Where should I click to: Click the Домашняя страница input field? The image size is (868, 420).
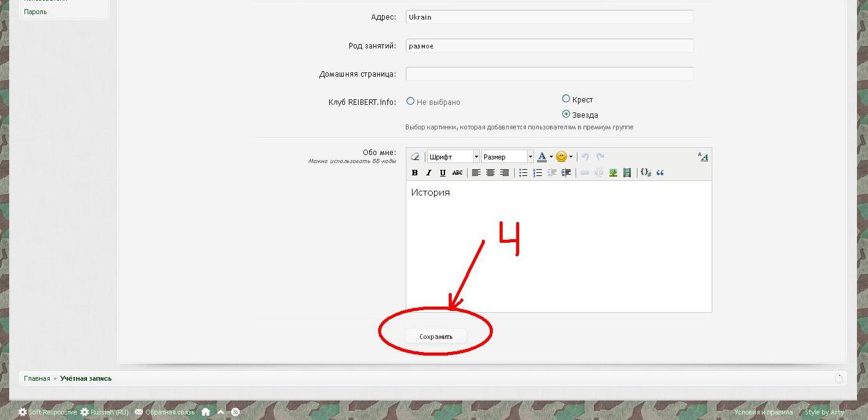pyautogui.click(x=550, y=74)
